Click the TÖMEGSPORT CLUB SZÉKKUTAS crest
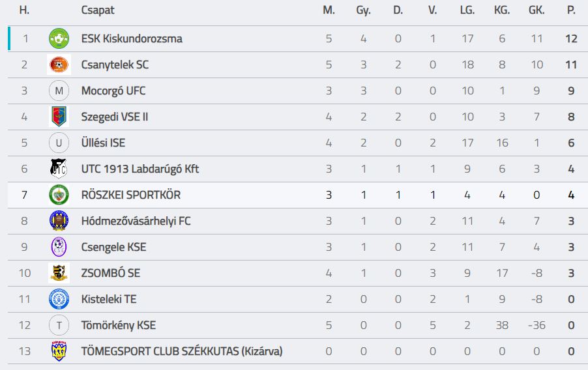Image resolution: width=588 pixels, height=370 pixels. tap(59, 352)
